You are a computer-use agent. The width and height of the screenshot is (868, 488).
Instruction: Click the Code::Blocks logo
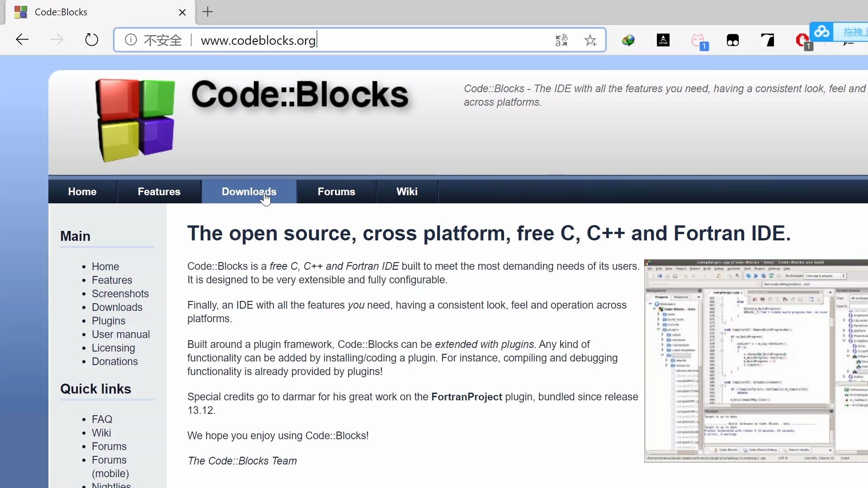coord(136,120)
